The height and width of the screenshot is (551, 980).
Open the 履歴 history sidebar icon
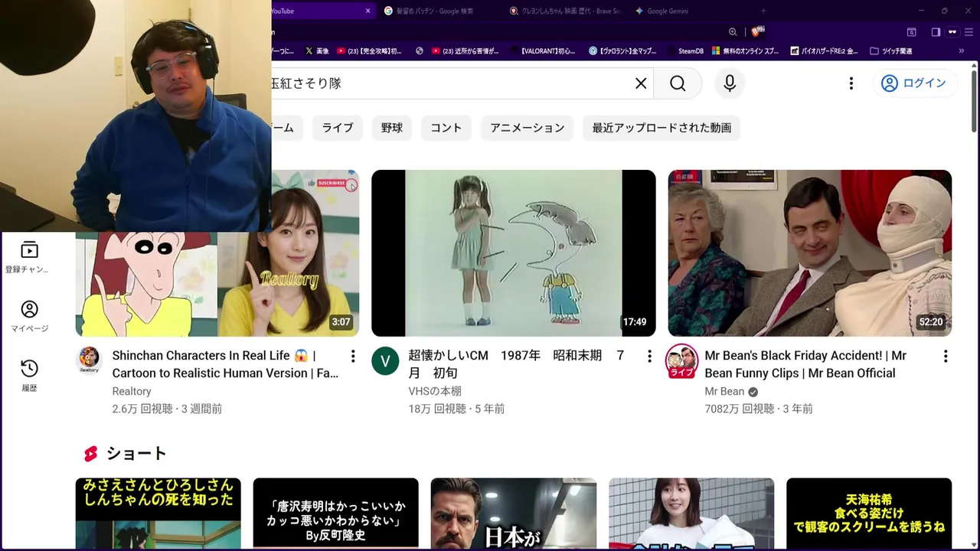tap(29, 376)
